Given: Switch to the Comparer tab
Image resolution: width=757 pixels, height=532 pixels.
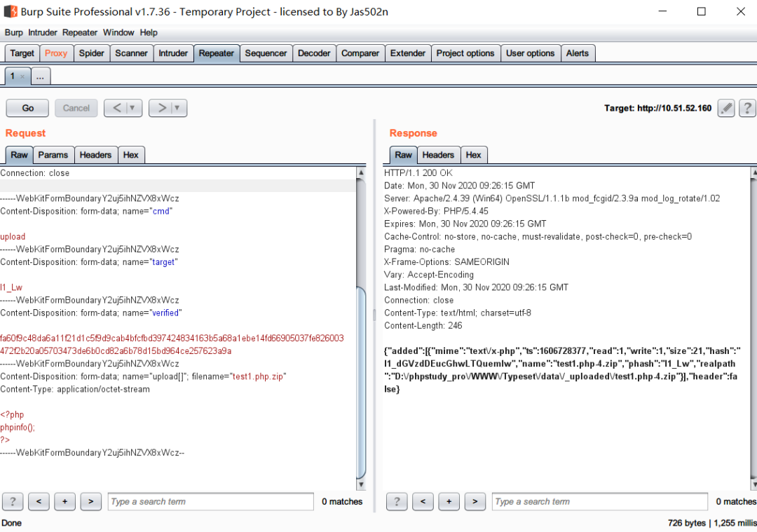Looking at the screenshot, I should (x=360, y=53).
